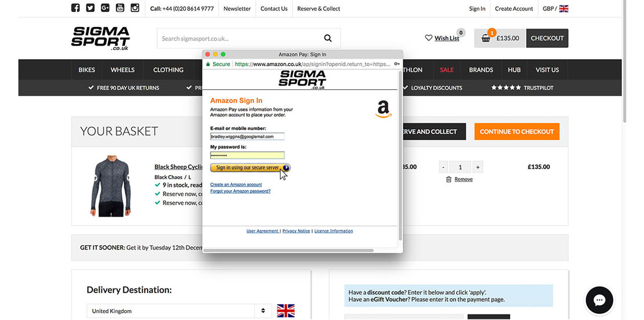Open Delivery Destination country dropdown
The height and width of the screenshot is (320, 644).
tap(179, 311)
